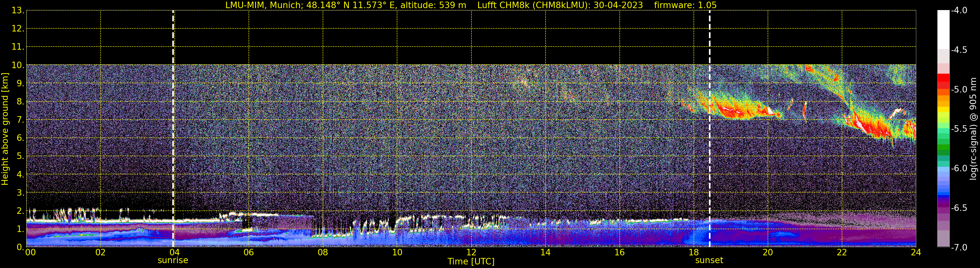
Task: Click the height axis tick label "8."
Action: 20,102
